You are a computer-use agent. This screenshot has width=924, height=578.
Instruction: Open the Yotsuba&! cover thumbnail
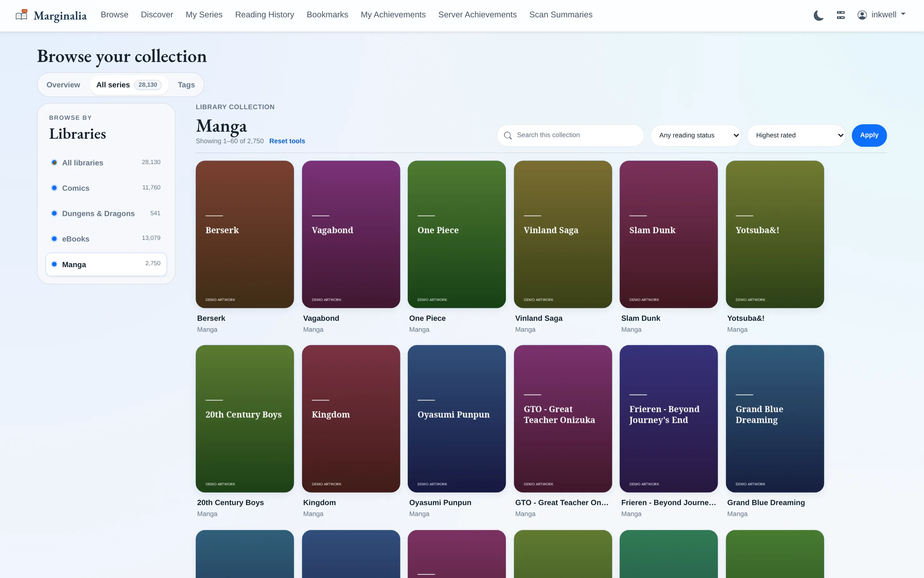[x=775, y=234]
